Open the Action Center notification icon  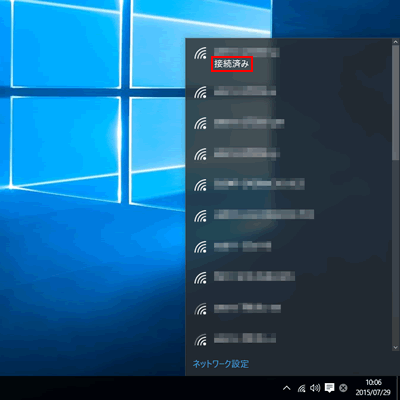click(329, 388)
